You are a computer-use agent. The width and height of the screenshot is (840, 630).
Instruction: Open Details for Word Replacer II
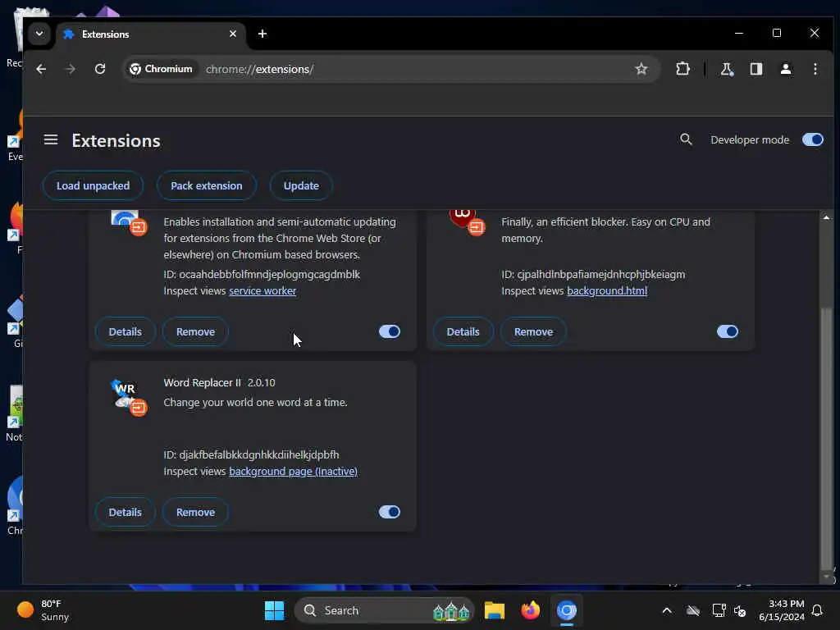tap(126, 512)
